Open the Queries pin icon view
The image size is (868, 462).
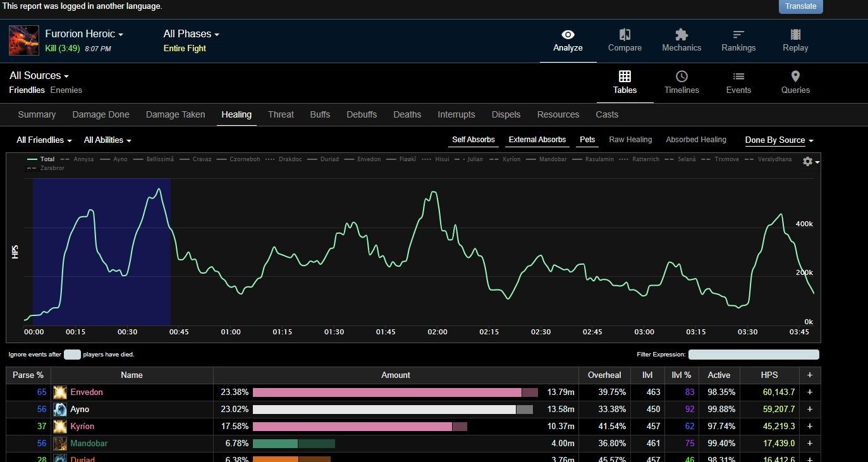coord(795,76)
